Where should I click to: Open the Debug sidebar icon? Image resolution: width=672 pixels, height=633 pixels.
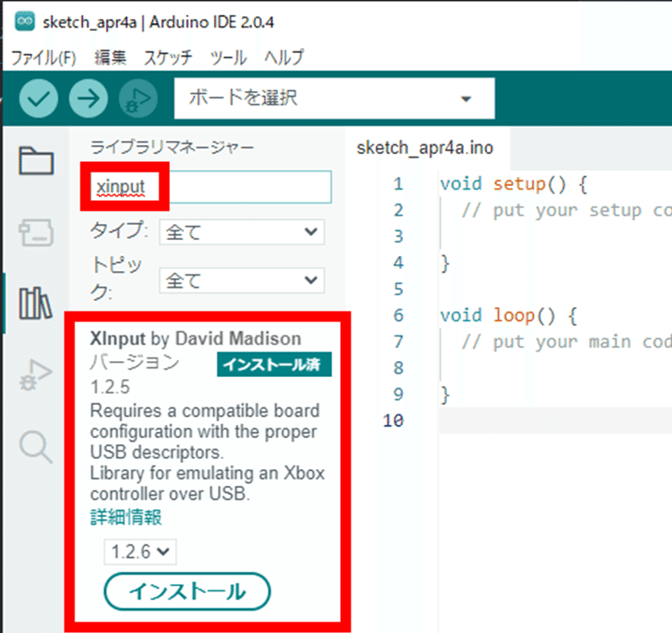click(x=35, y=374)
